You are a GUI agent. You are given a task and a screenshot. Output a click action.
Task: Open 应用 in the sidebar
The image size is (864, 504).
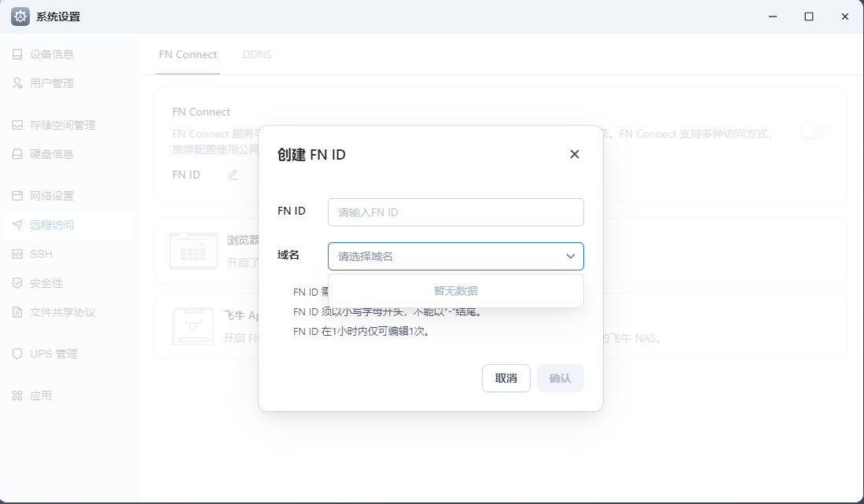pos(69,395)
